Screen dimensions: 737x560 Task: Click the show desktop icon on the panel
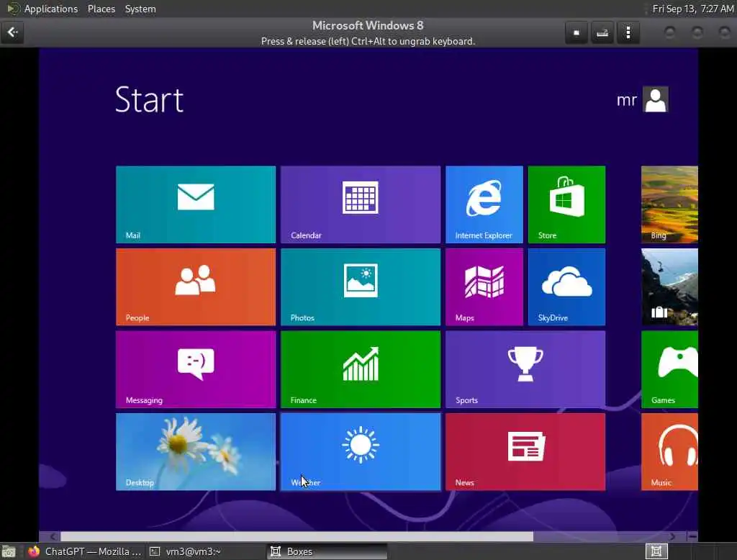click(x=9, y=551)
